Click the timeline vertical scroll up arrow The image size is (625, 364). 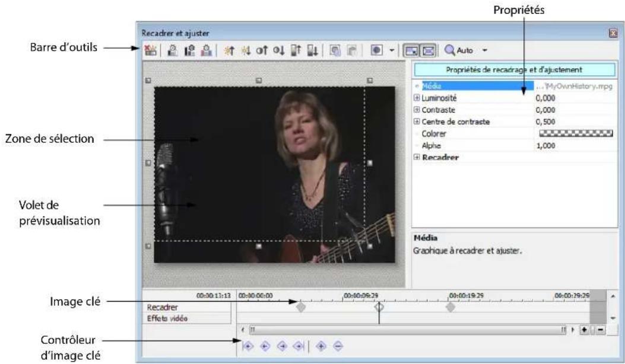(x=613, y=296)
